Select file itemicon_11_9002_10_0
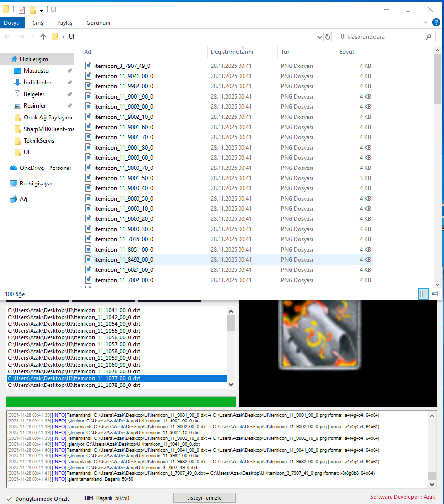 point(123,117)
